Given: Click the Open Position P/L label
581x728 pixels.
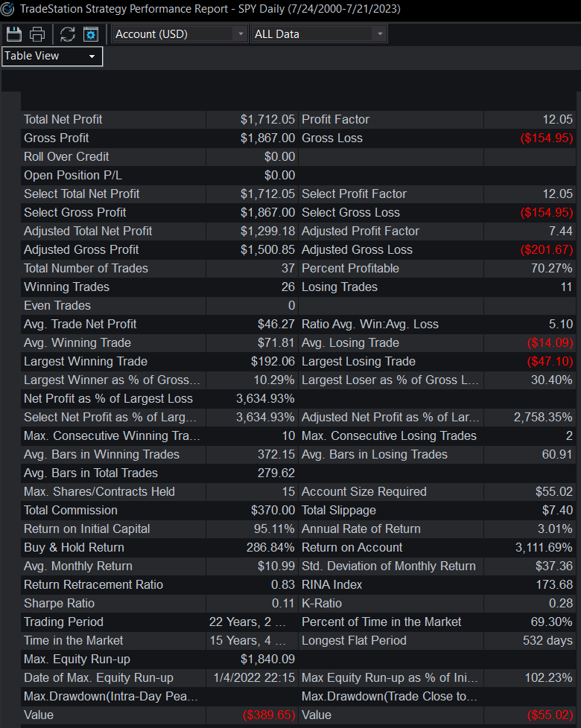Looking at the screenshot, I should pos(73,175).
